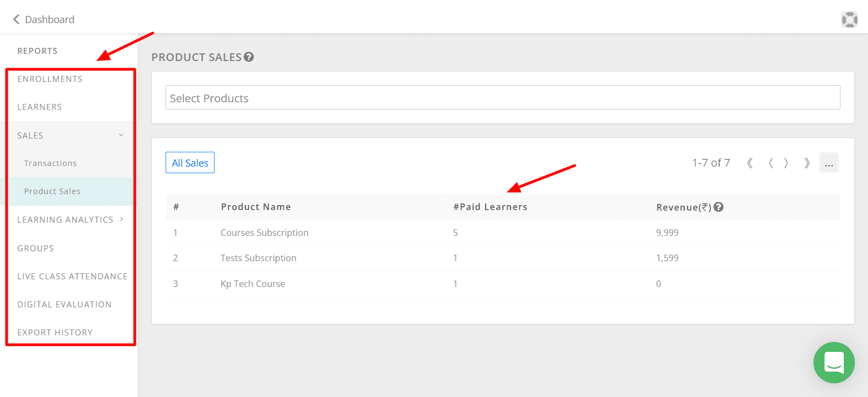The height and width of the screenshot is (397, 868).
Task: Jump to last page of results
Action: (x=807, y=163)
